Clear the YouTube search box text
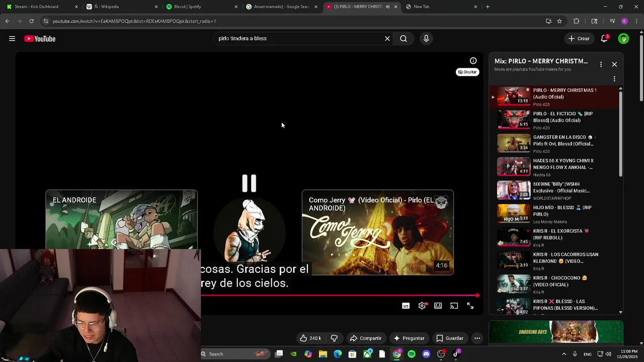644x362 pixels. pos(387,39)
